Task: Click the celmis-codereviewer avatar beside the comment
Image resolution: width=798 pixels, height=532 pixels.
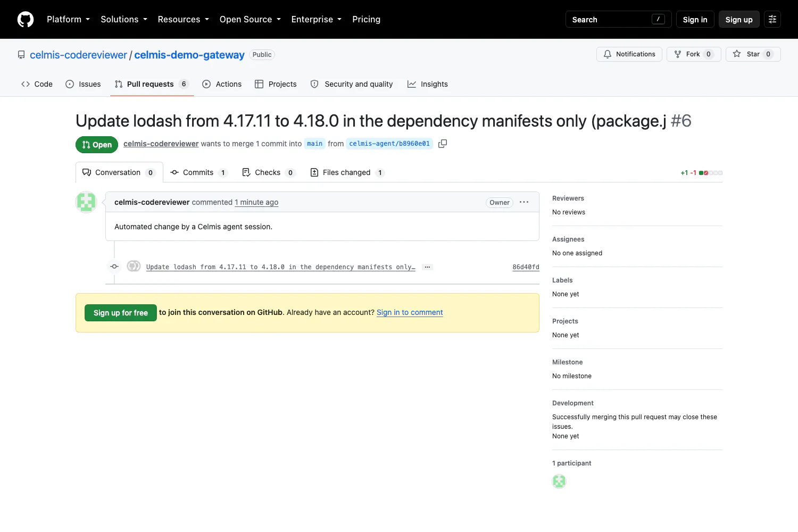Action: [86, 202]
